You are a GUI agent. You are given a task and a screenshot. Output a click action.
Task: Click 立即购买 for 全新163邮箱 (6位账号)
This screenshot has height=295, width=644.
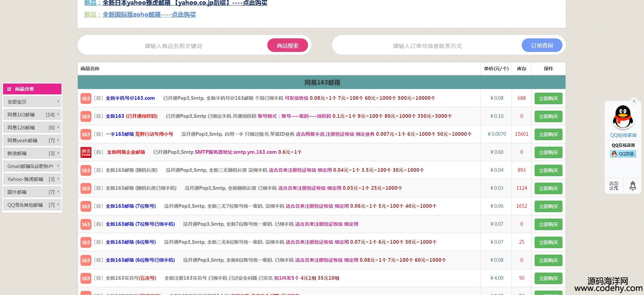(x=549, y=242)
